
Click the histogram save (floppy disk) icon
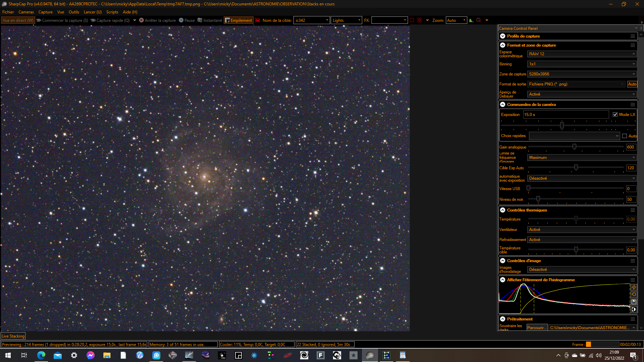[634, 302]
